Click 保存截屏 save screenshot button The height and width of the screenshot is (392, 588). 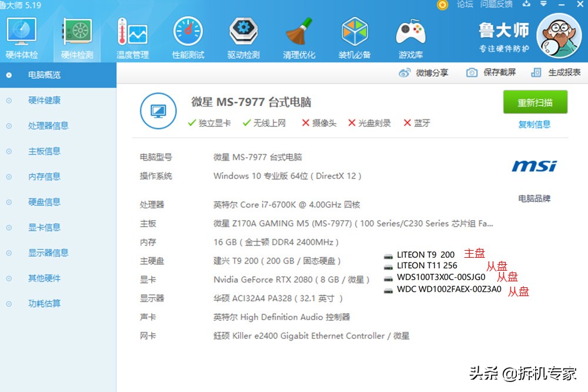[x=491, y=72]
